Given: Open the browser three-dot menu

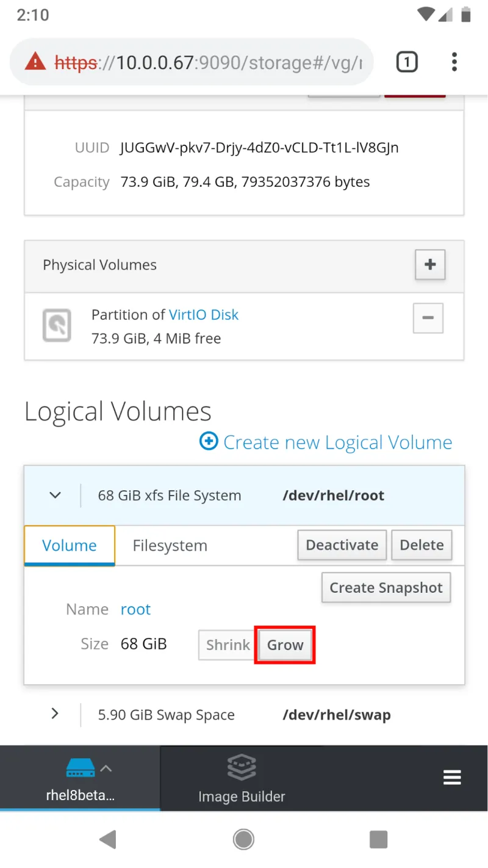Looking at the screenshot, I should [x=454, y=62].
